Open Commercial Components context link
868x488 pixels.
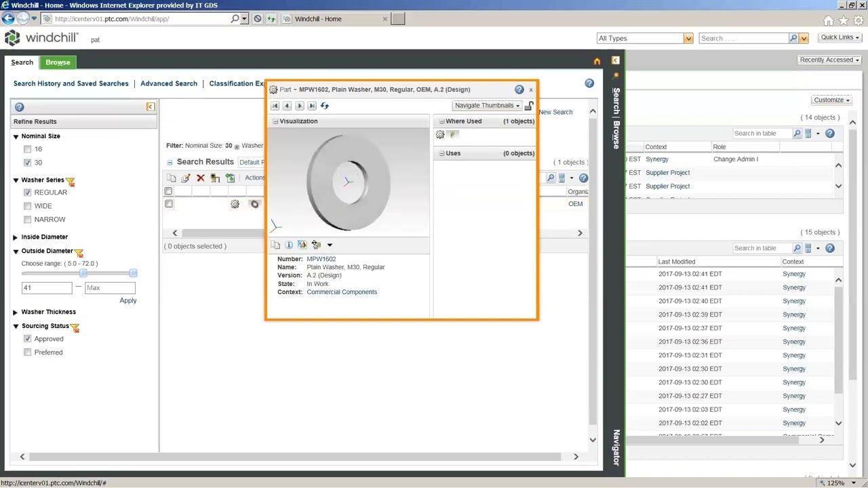[342, 292]
